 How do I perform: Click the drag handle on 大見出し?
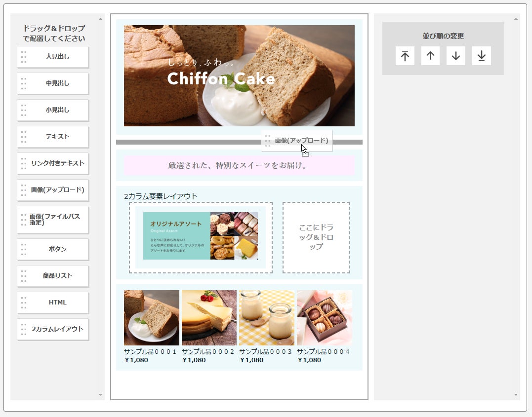pos(24,57)
